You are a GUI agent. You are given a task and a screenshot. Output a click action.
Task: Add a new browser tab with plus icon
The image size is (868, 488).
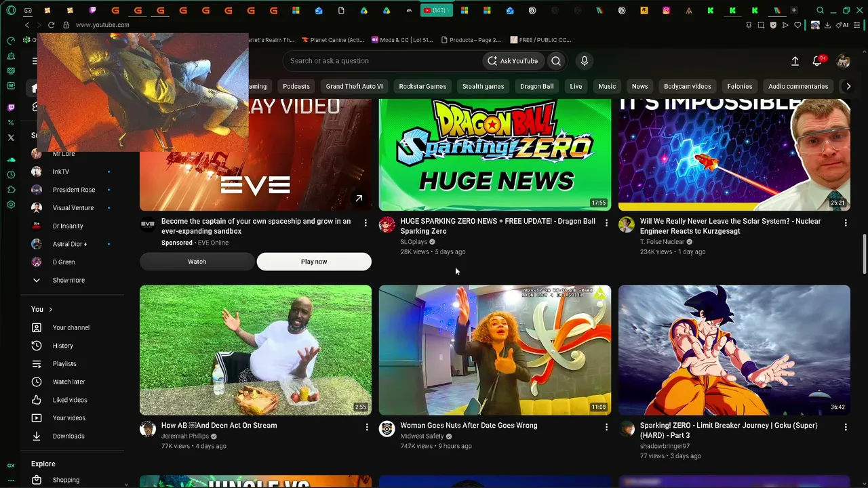(x=794, y=10)
